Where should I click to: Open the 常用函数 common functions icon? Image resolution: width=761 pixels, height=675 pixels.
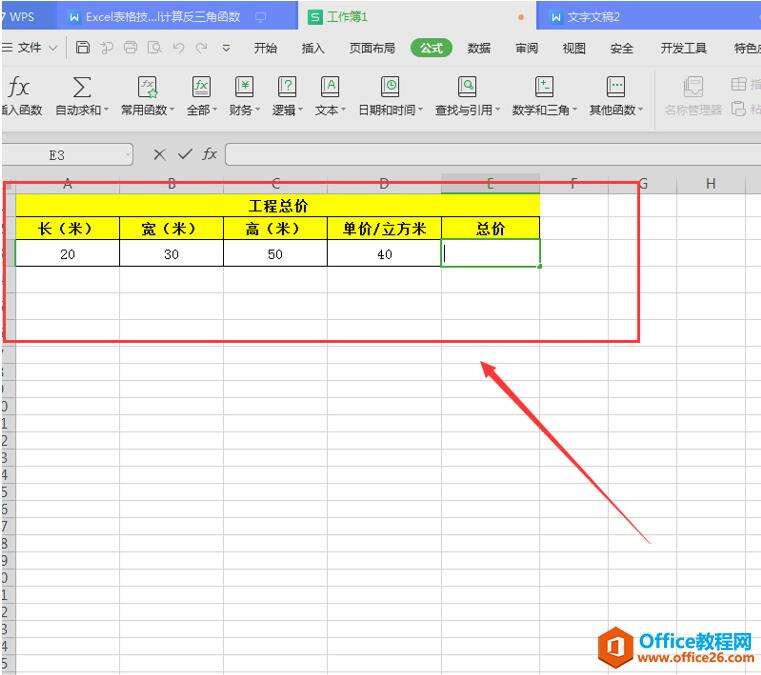(x=147, y=87)
